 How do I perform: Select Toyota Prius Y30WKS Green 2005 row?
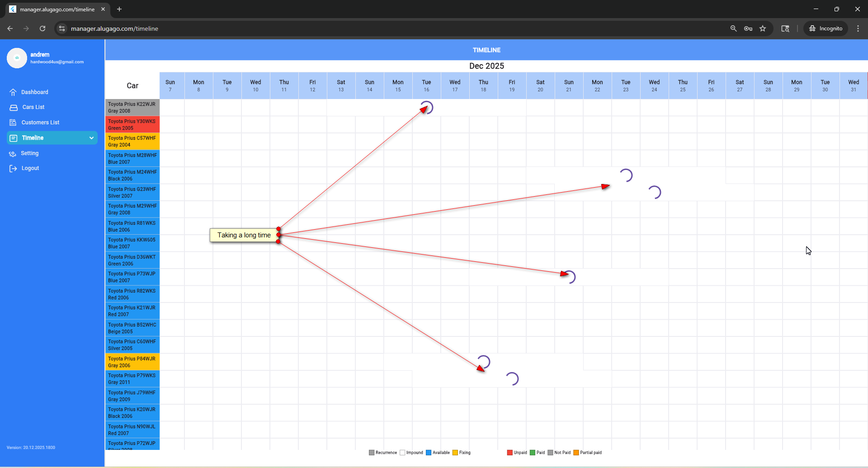point(132,125)
